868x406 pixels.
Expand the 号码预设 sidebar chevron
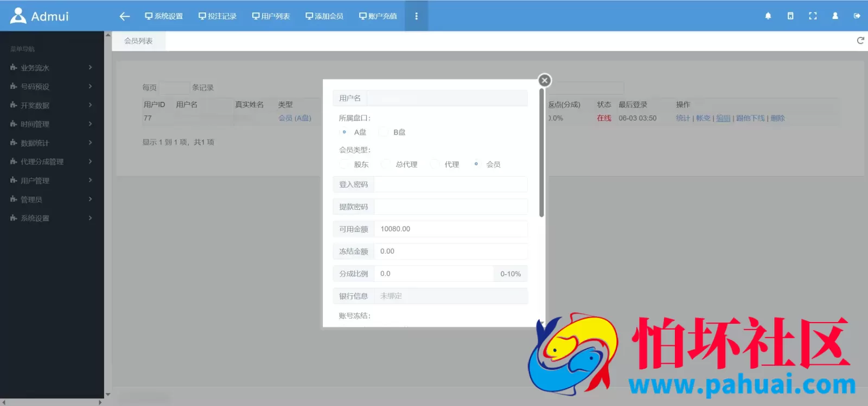pos(90,86)
